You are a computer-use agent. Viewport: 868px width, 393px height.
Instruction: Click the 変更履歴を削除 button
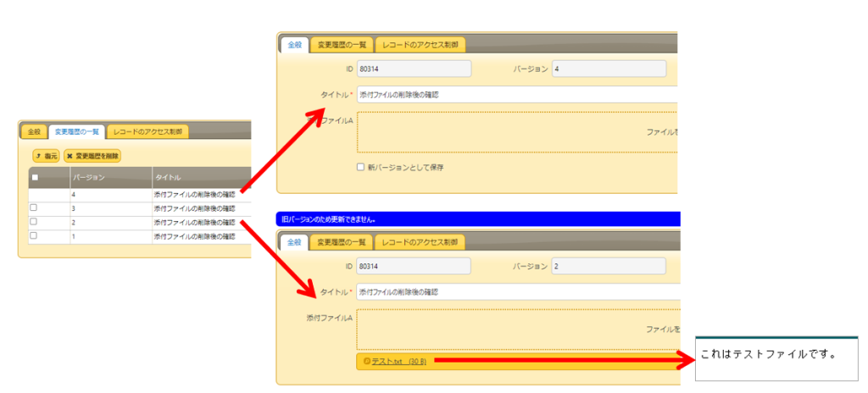(x=92, y=156)
